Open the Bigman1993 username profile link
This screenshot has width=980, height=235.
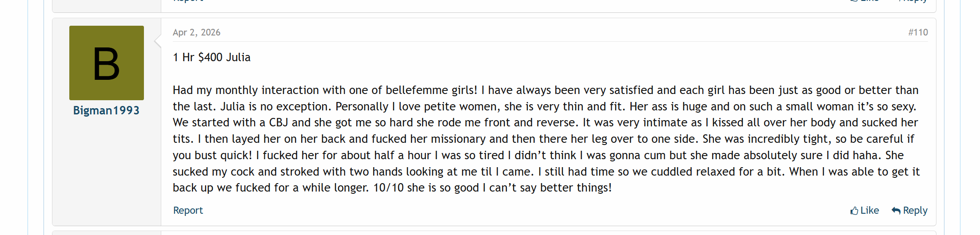coord(106,110)
